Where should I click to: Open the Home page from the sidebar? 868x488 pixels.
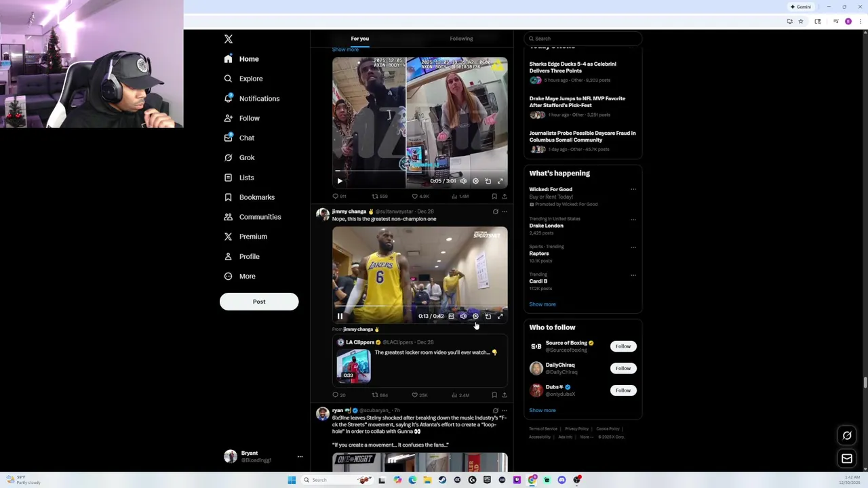[242, 59]
